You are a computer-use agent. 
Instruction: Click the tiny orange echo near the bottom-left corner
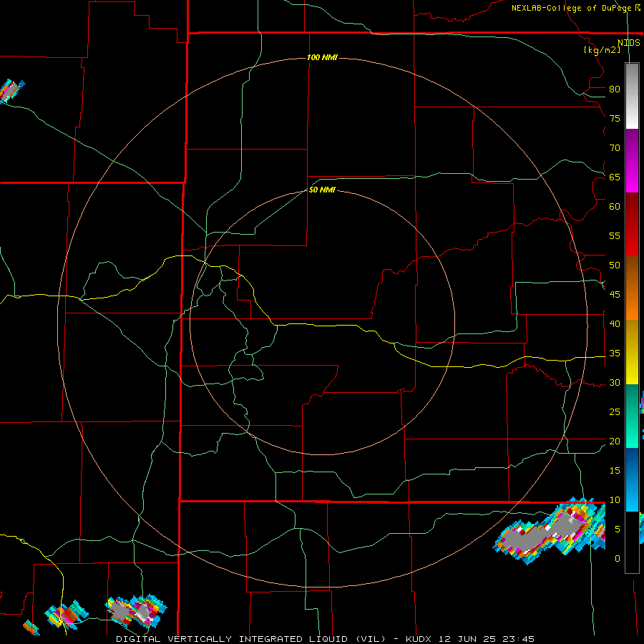[x=31, y=627]
